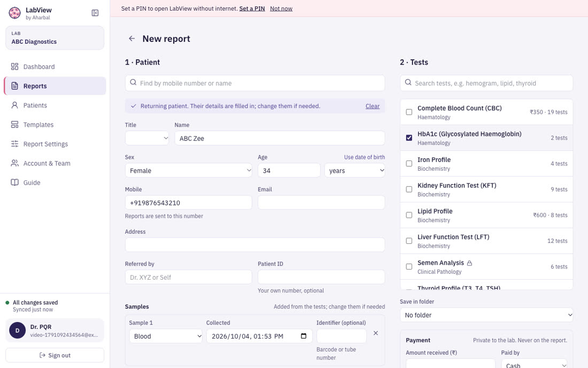Click the lock icon beside Semen Analysis

pyautogui.click(x=469, y=263)
